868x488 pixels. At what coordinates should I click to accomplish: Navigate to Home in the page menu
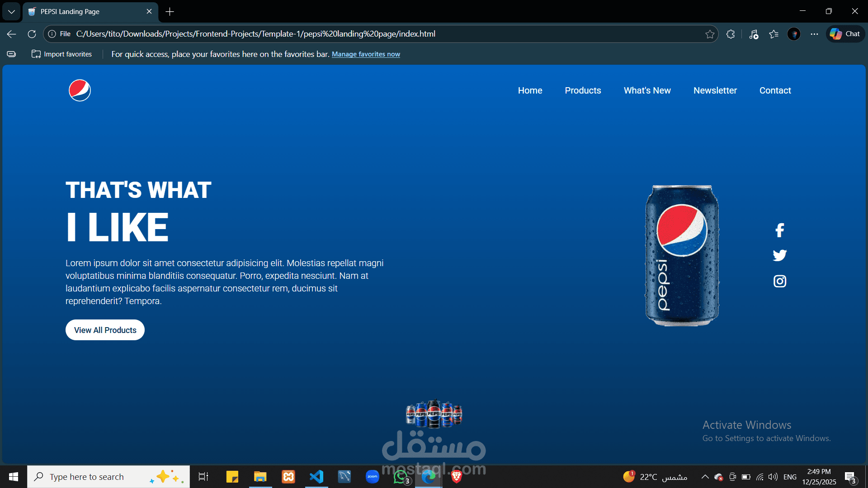tap(530, 90)
